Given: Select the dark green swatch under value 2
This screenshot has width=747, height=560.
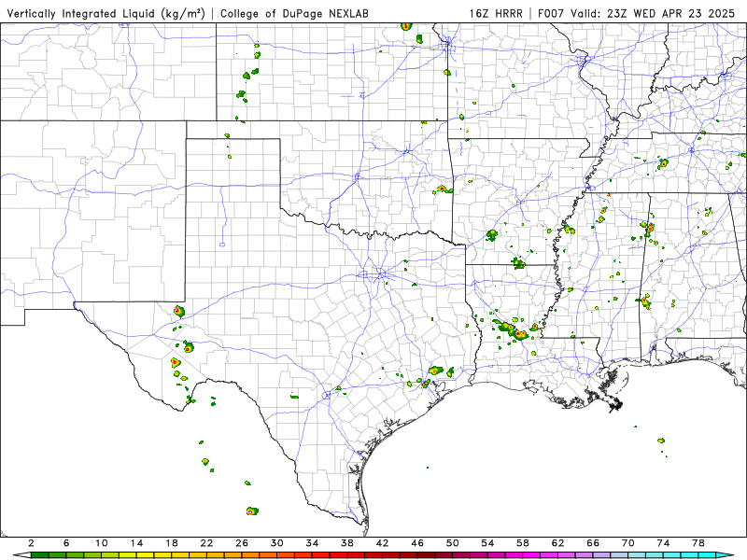Looking at the screenshot, I should [x=39, y=555].
